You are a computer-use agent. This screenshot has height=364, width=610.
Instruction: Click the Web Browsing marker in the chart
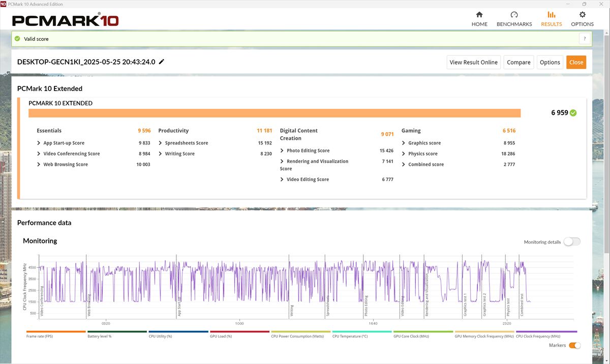[x=89, y=305]
